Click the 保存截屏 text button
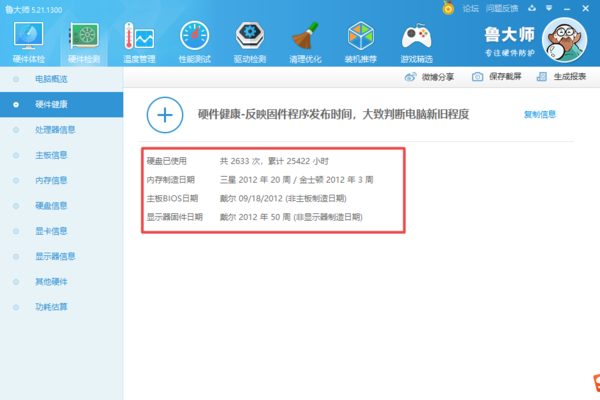Screen dimensions: 600x400 [x=505, y=77]
